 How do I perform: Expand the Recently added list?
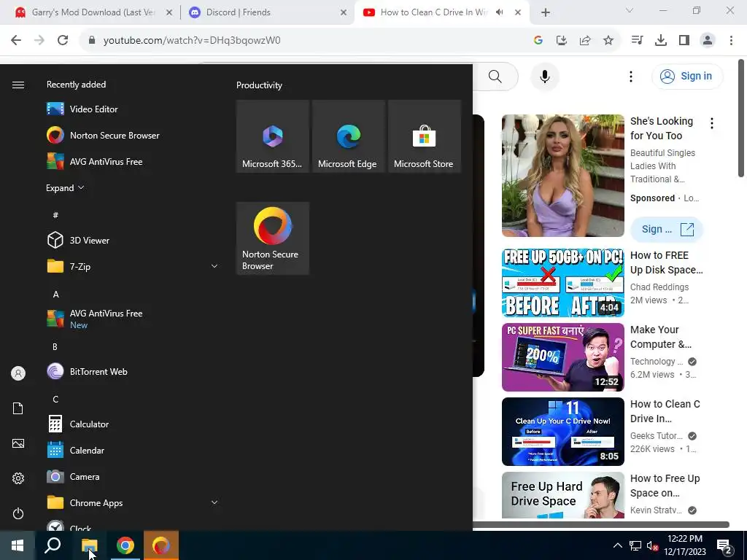(65, 187)
